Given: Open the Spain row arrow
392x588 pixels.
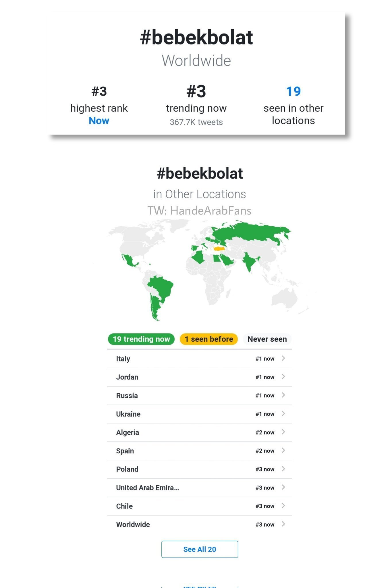Looking at the screenshot, I should point(283,450).
